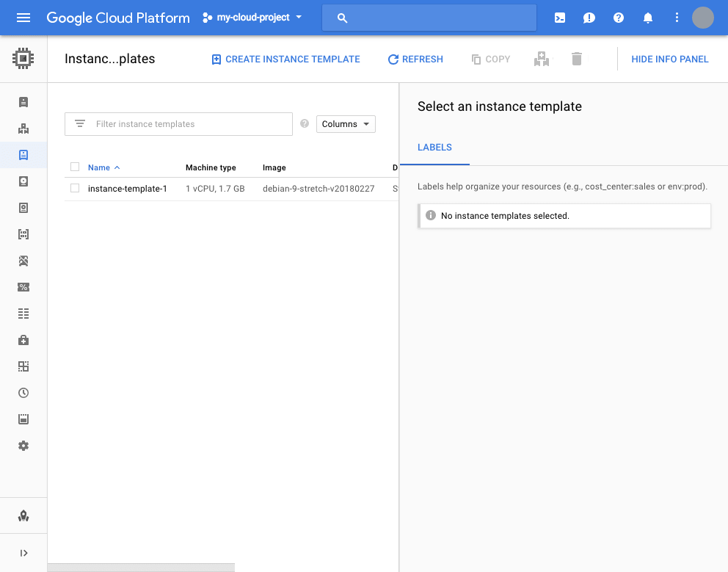
Task: Open Disks in the sidebar
Action: [23, 181]
